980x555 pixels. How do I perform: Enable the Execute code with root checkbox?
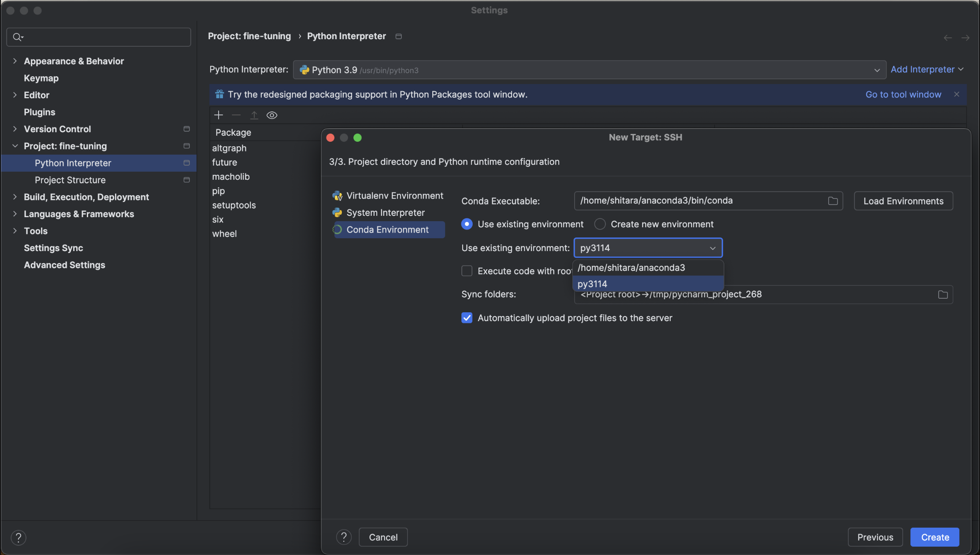[467, 271]
